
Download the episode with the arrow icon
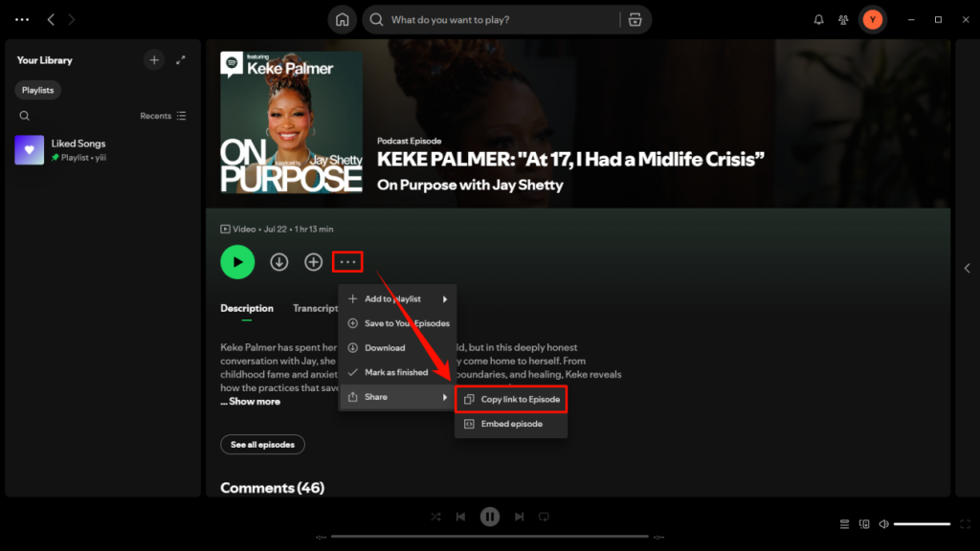(x=278, y=262)
